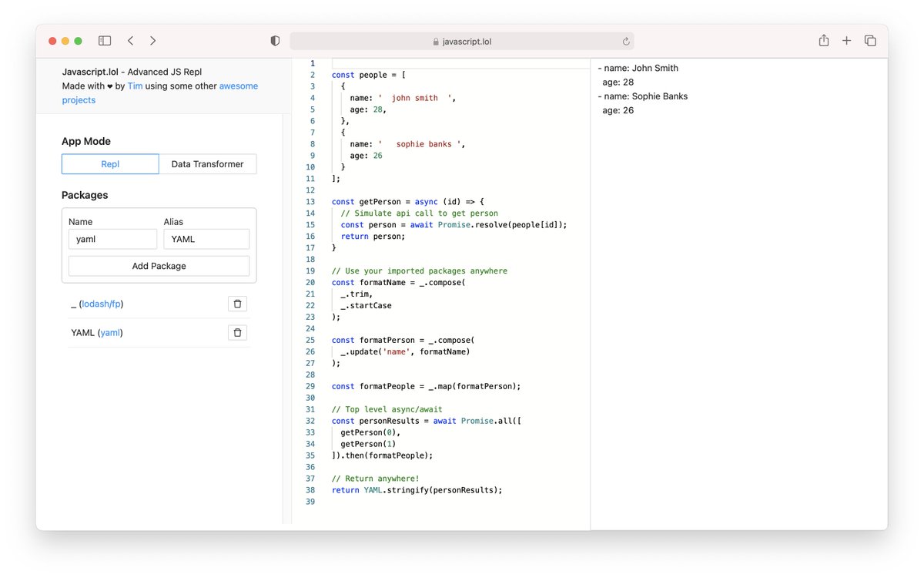The height and width of the screenshot is (578, 924).
Task: Click the 'Packages' heading
Action: (85, 195)
